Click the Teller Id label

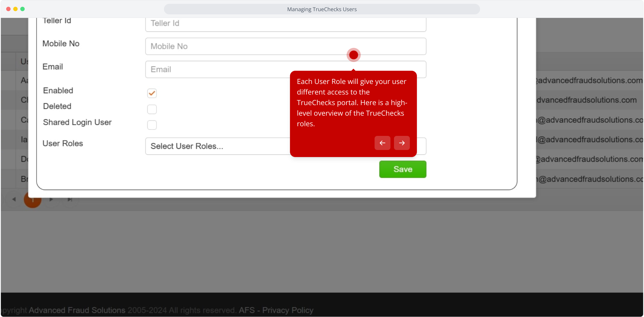[57, 21]
